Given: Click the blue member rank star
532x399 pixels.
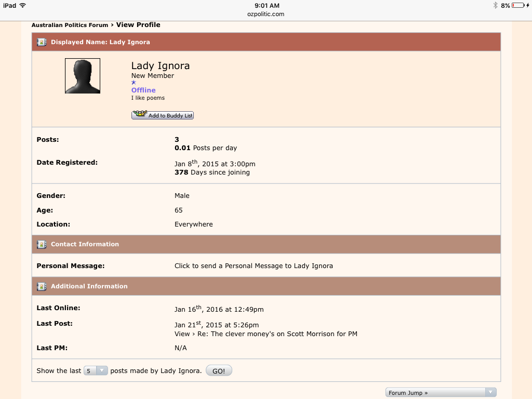Looking at the screenshot, I should [x=134, y=83].
